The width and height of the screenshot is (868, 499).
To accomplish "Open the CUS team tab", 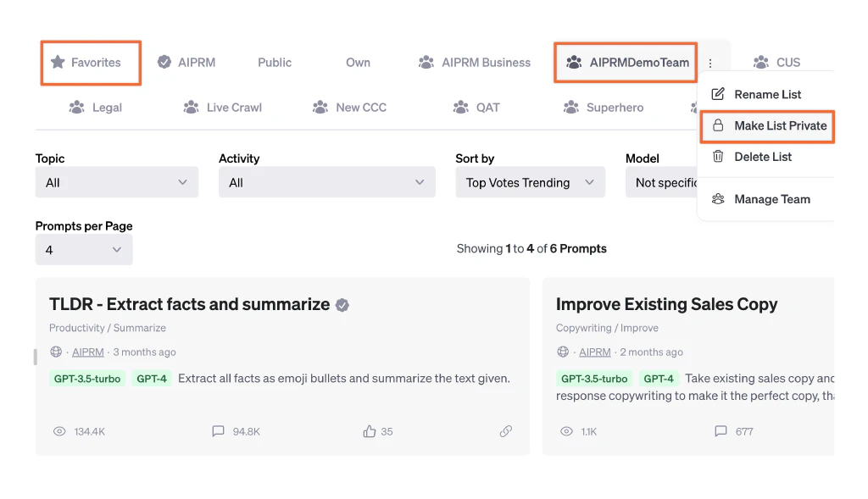I will click(x=777, y=63).
